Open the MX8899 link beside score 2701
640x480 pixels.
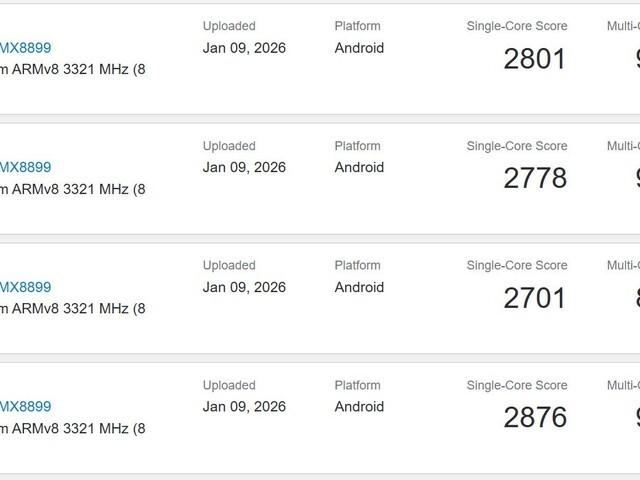coord(26,287)
